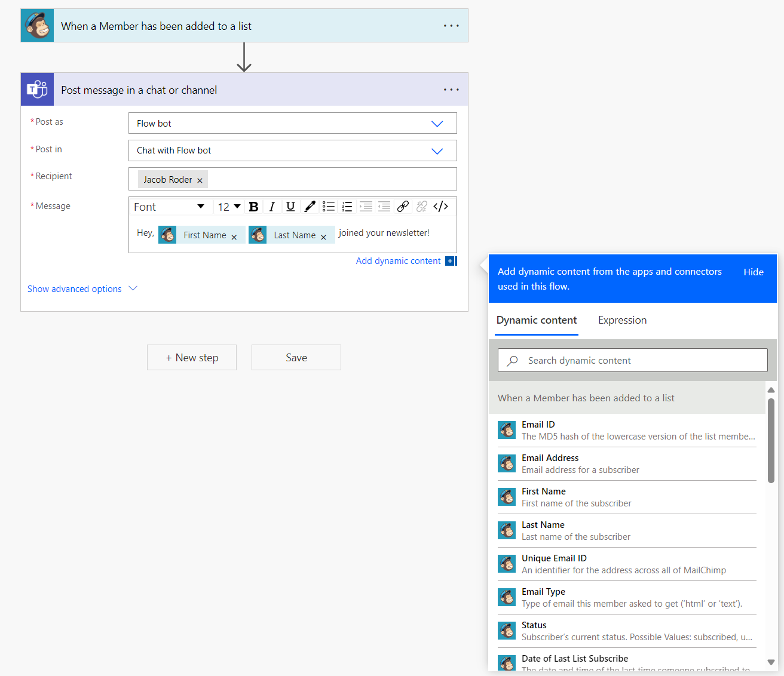The width and height of the screenshot is (784, 676).
Task: Save the flow
Action: (296, 358)
